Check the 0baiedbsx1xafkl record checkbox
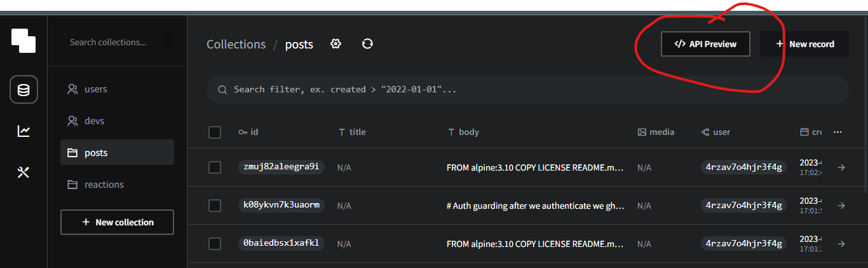Viewport: 868px width, 268px height. pyautogui.click(x=215, y=244)
